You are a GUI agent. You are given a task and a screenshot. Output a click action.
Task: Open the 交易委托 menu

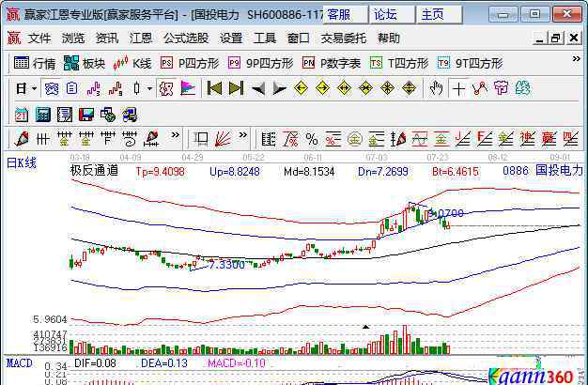pyautogui.click(x=343, y=38)
